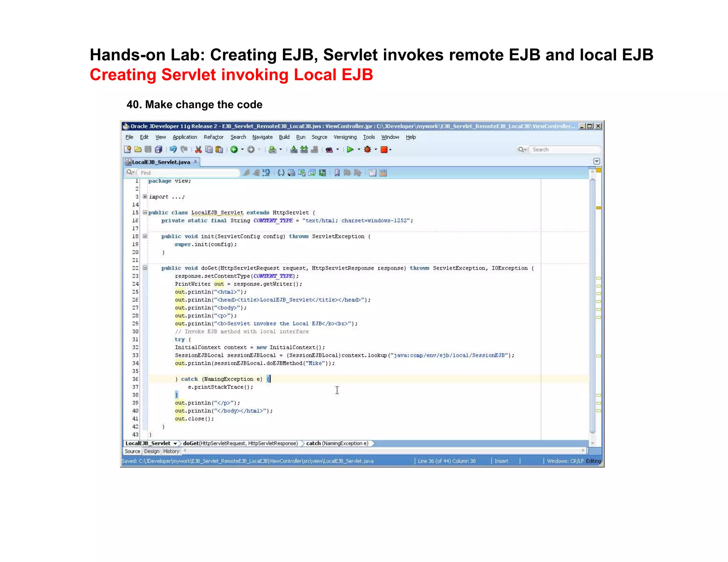
Task: Click the Paste clipboard icon
Action: 219,150
